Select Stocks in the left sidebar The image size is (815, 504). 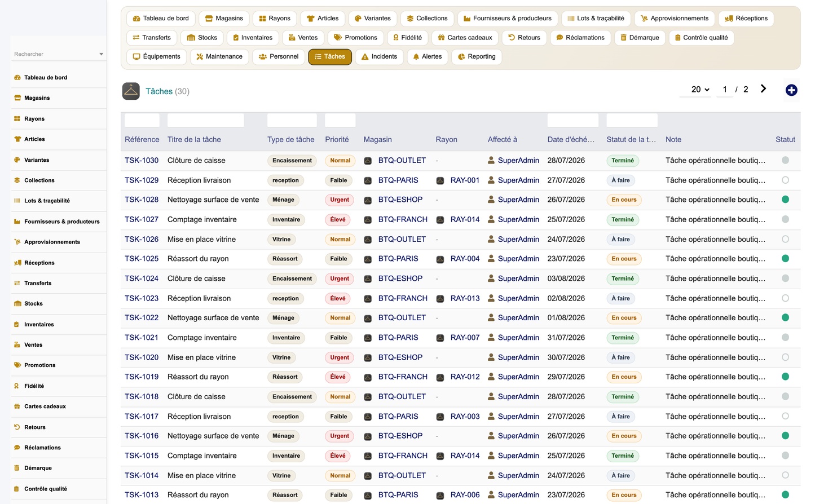(x=33, y=304)
